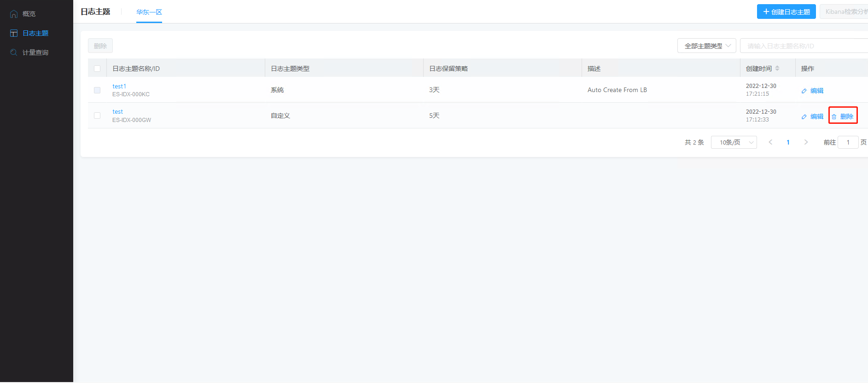Click the go-to page number input box
868x383 pixels.
tap(848, 142)
